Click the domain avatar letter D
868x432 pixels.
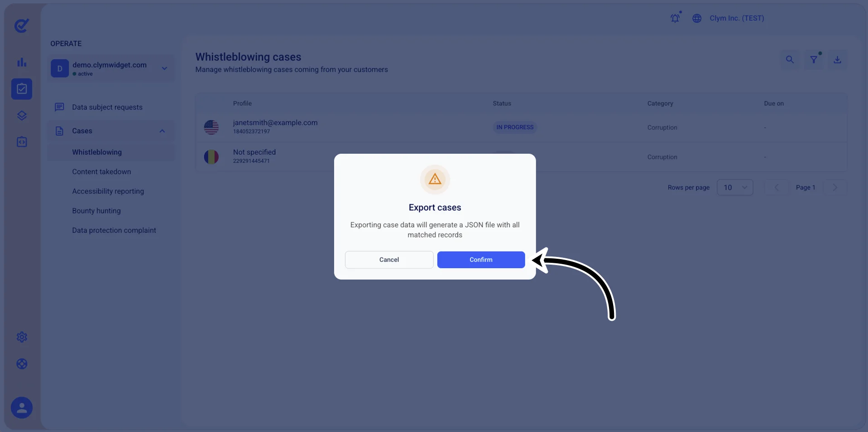point(60,68)
